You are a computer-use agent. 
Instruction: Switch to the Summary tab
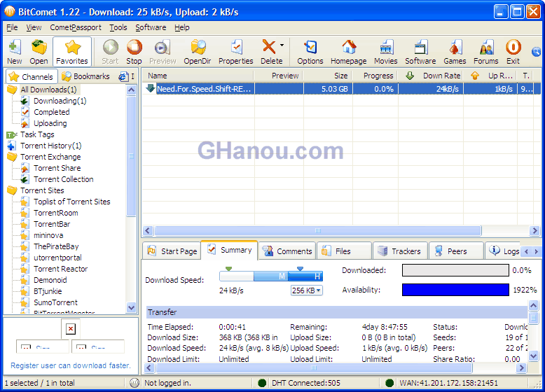coord(230,250)
